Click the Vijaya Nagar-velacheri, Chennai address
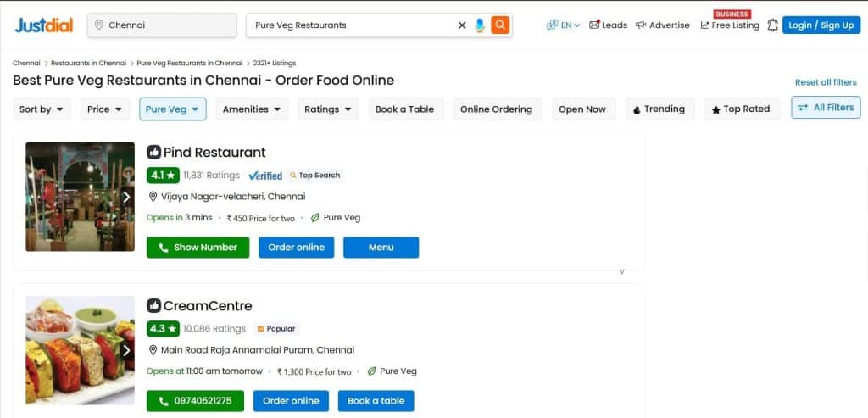The image size is (868, 418). click(233, 197)
